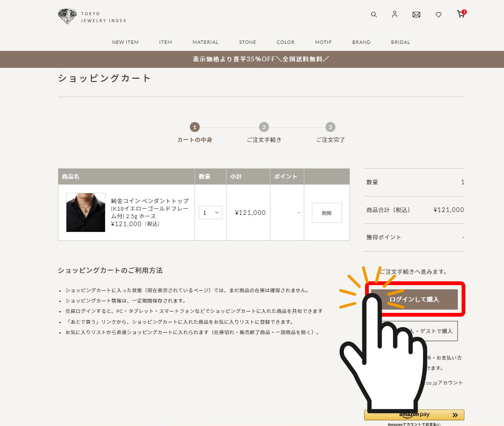Open the NEW ITEM menu
This screenshot has height=426, width=504.
click(x=125, y=42)
